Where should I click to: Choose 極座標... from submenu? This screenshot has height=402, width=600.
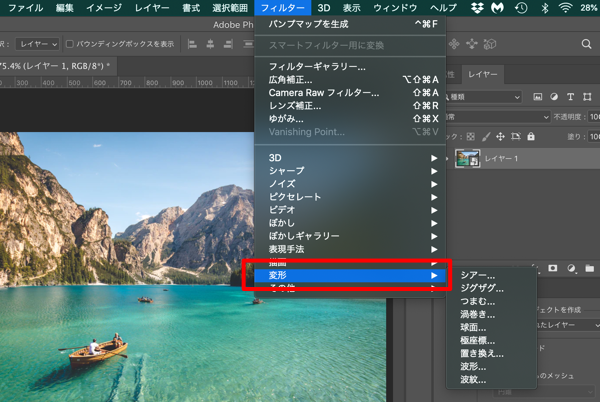pos(491,340)
